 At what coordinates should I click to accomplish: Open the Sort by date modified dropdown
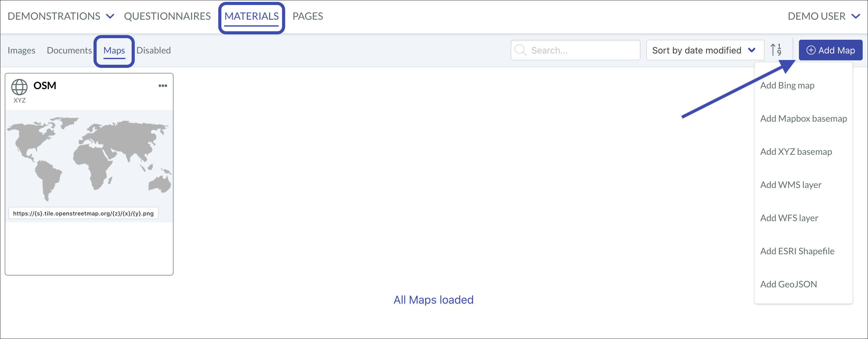coord(705,50)
